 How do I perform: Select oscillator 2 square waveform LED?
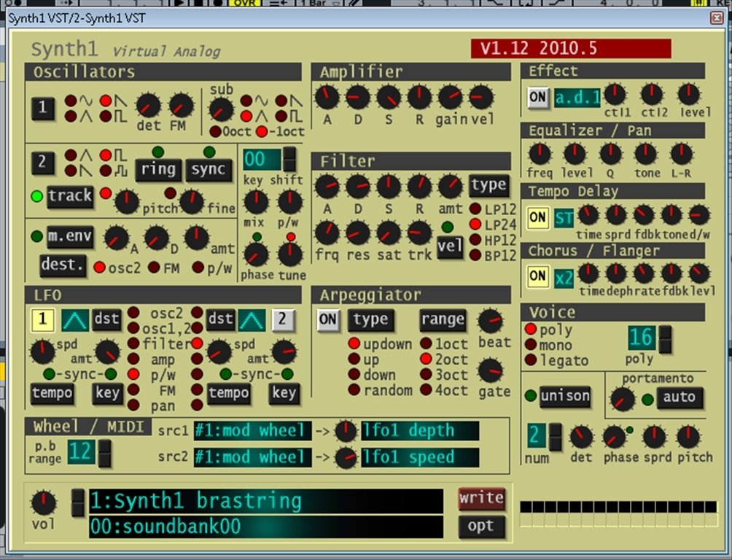pyautogui.click(x=106, y=155)
